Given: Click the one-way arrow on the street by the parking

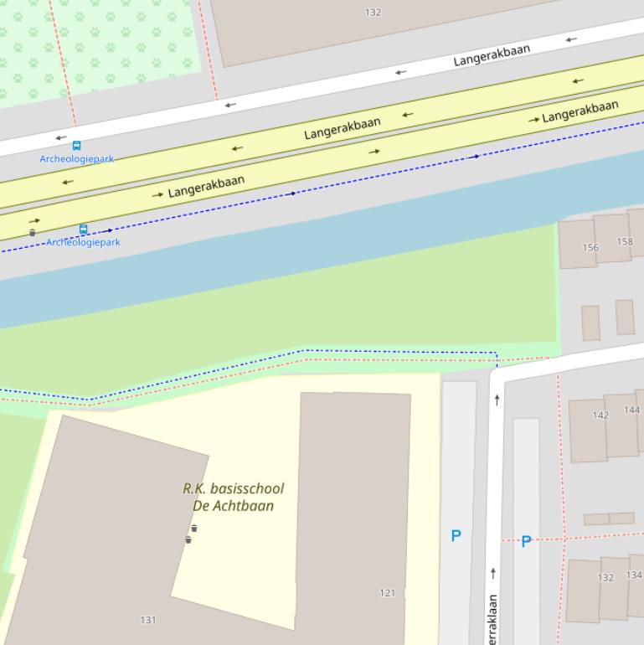Looking at the screenshot, I should point(497,400).
